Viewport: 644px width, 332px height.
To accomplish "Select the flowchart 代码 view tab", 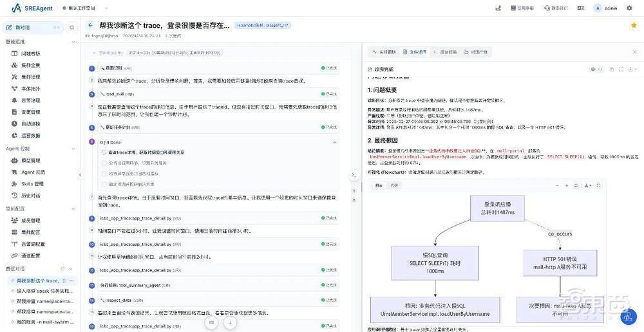I will (394, 185).
